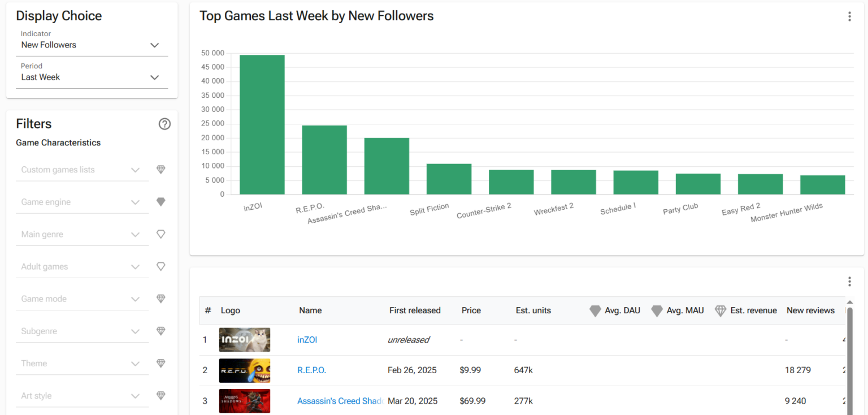Expand the Adult games filter dropdown

click(x=135, y=266)
